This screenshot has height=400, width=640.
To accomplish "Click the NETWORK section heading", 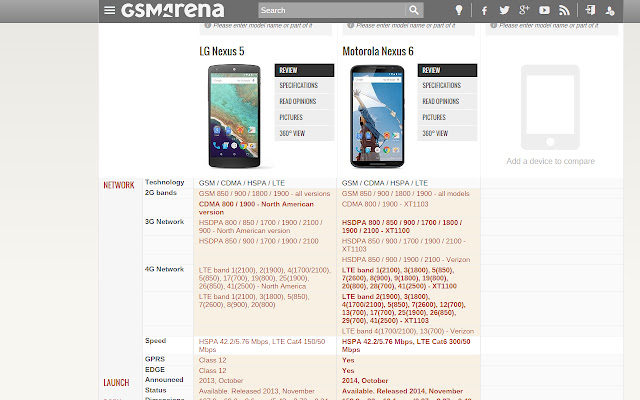I will point(119,185).
